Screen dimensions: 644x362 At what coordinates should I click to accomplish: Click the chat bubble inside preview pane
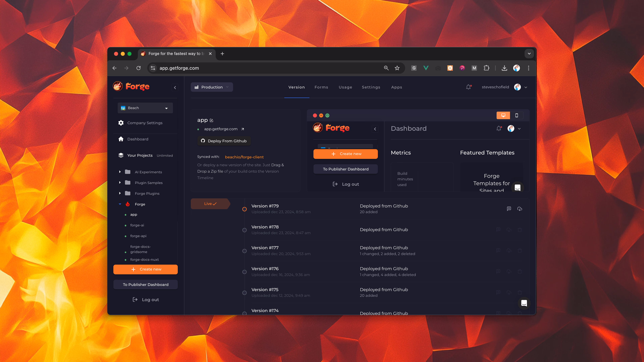click(518, 187)
